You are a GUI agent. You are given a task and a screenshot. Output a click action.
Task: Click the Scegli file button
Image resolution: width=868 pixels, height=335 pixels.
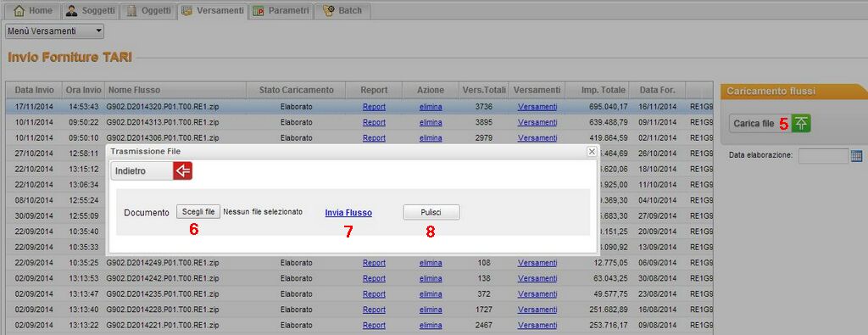tap(198, 211)
